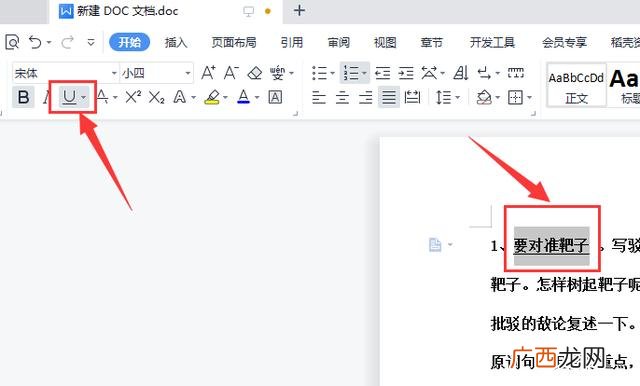Click the distributed alignment icon
This screenshot has height=386, width=640.
[x=412, y=97]
